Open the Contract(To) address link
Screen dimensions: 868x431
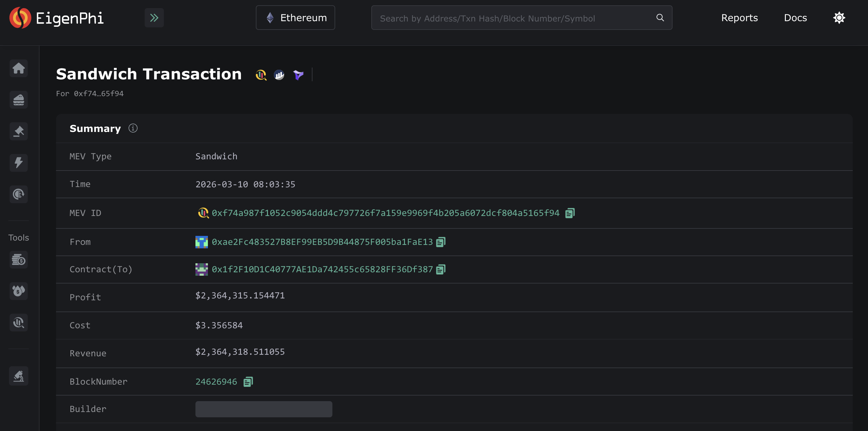[322, 269]
